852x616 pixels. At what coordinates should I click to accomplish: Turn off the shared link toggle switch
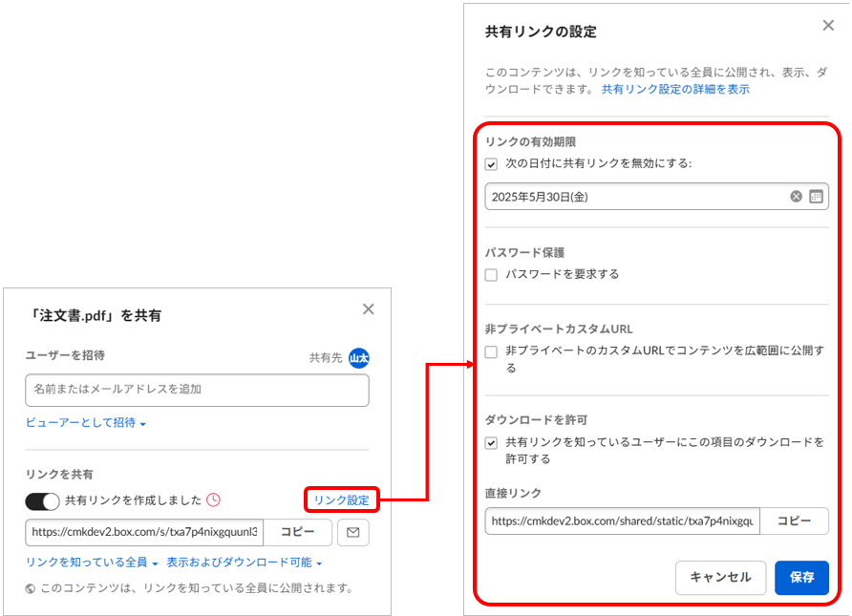point(42,500)
